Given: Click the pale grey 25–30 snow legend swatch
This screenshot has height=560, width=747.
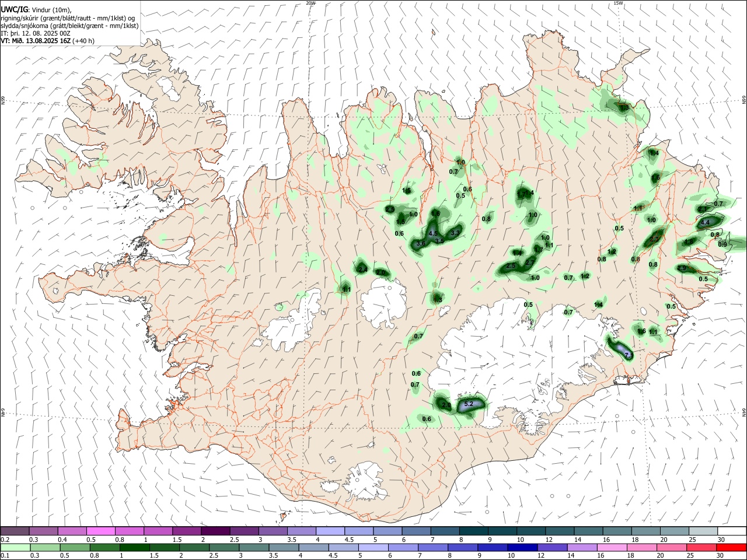Looking at the screenshot, I should [703, 531].
